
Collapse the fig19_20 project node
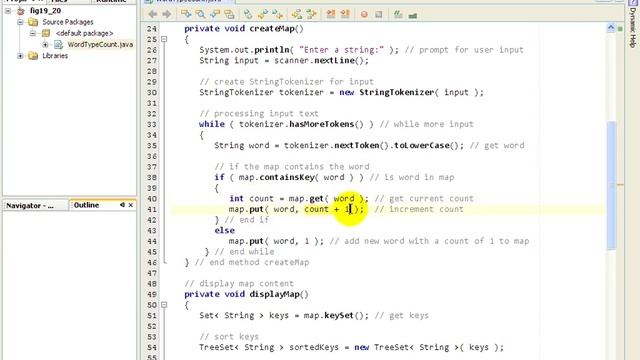pos(8,11)
